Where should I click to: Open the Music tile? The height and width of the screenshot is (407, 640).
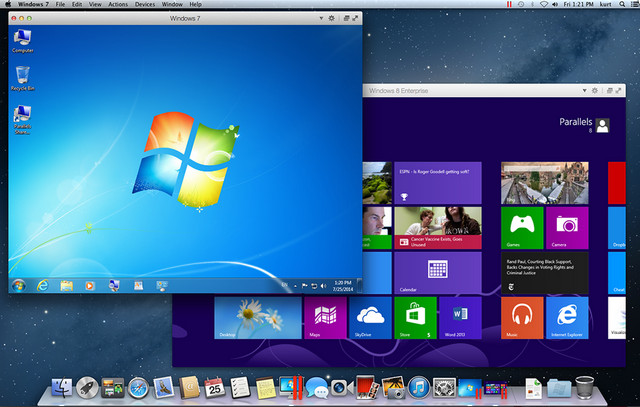522,318
